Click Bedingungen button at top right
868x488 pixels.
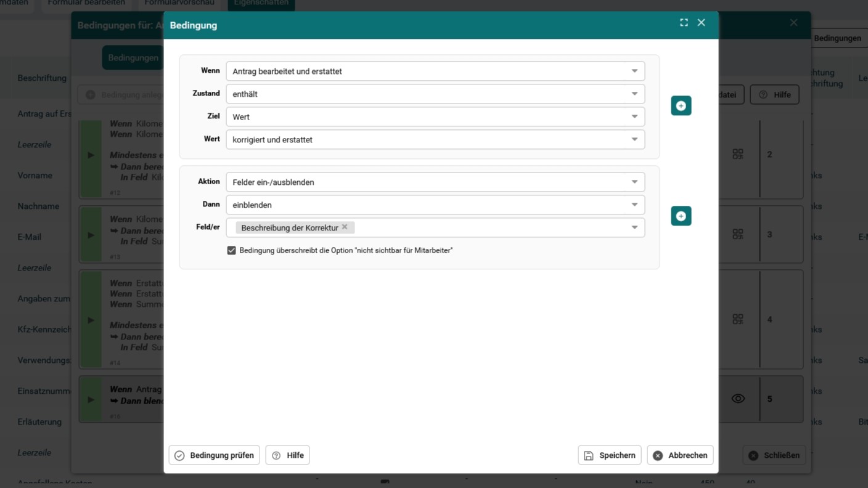tap(837, 38)
